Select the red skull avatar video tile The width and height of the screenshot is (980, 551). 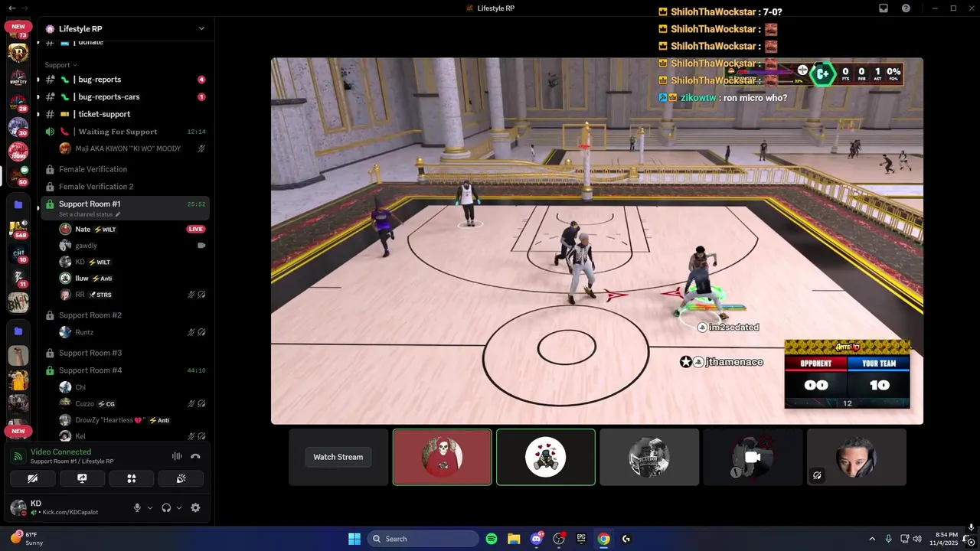(x=443, y=457)
